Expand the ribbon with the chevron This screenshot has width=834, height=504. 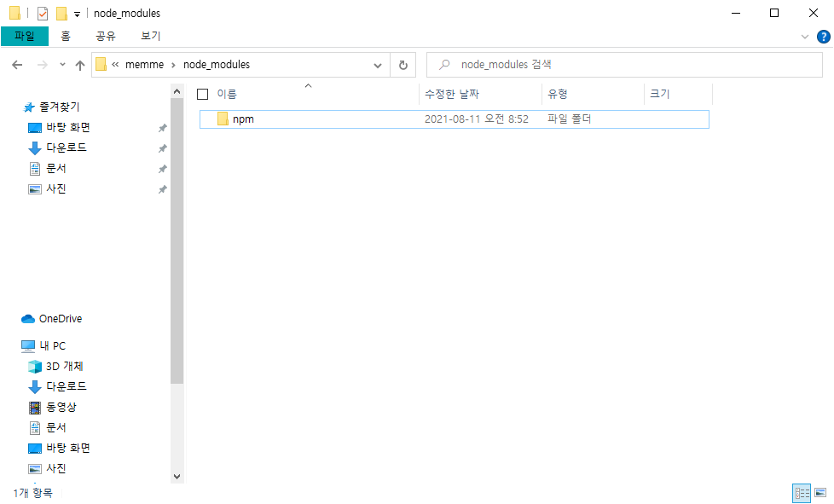tap(805, 37)
